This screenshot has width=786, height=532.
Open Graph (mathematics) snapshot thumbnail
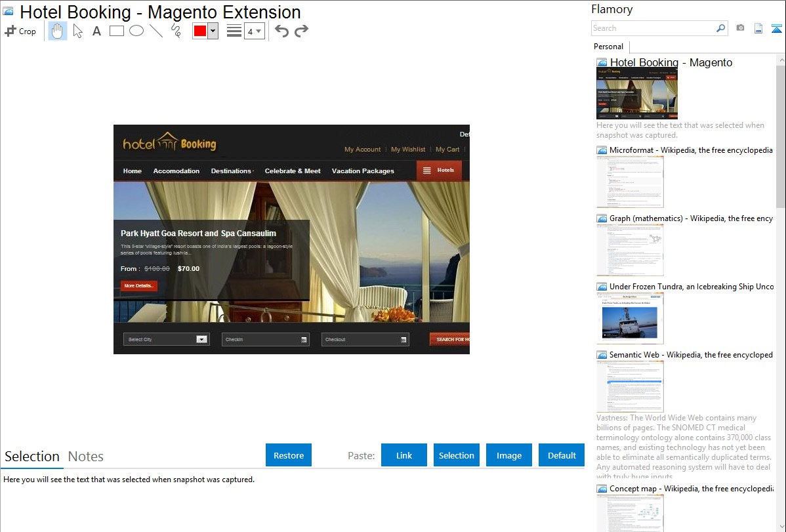point(630,250)
